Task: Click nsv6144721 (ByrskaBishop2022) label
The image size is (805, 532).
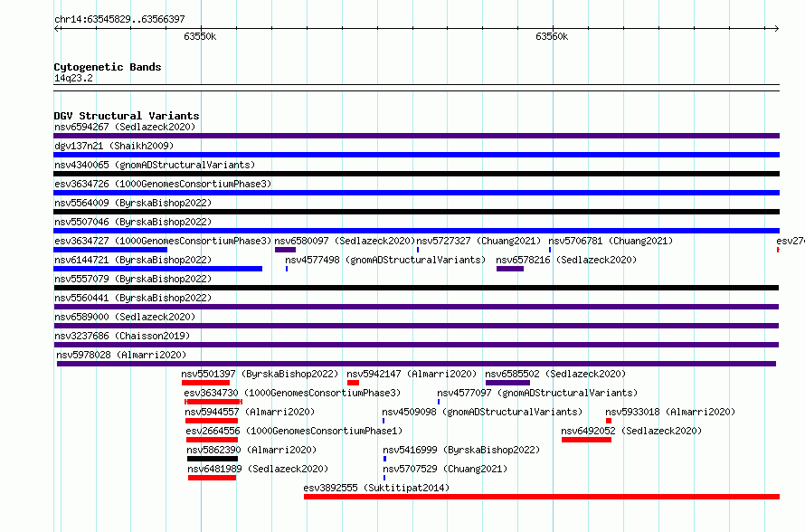Action: point(133,260)
